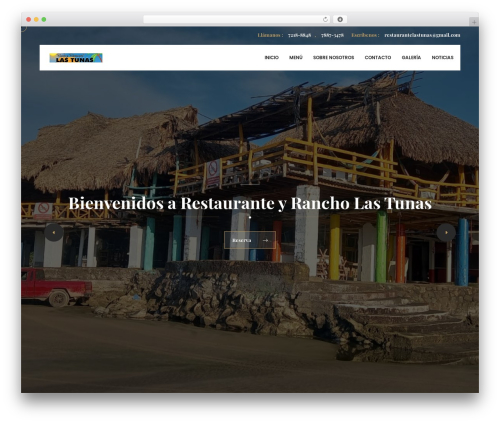Select the slider pagination dot
Screen dimensions: 500x423
pos(250,217)
